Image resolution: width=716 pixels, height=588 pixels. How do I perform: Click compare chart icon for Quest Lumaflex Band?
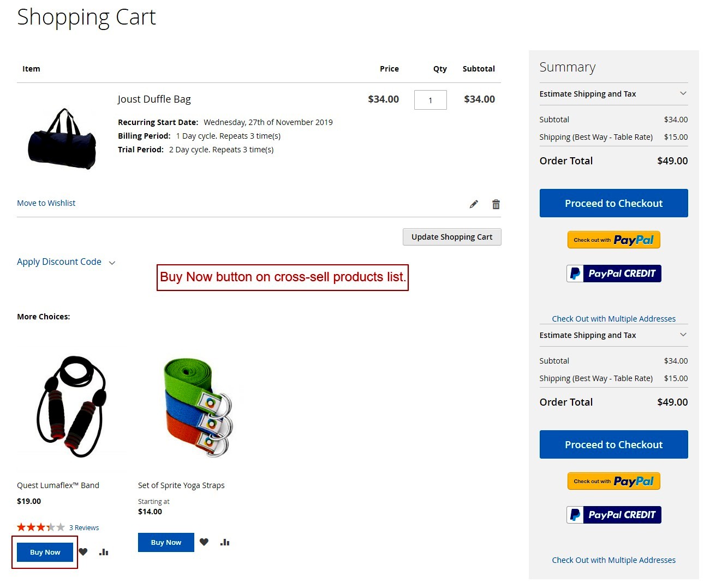point(104,552)
